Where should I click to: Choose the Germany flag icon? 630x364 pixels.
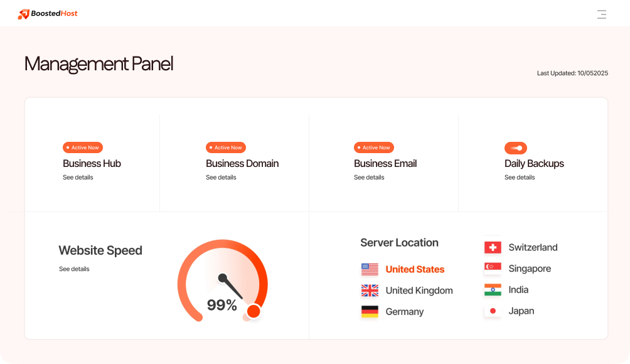coord(370,312)
